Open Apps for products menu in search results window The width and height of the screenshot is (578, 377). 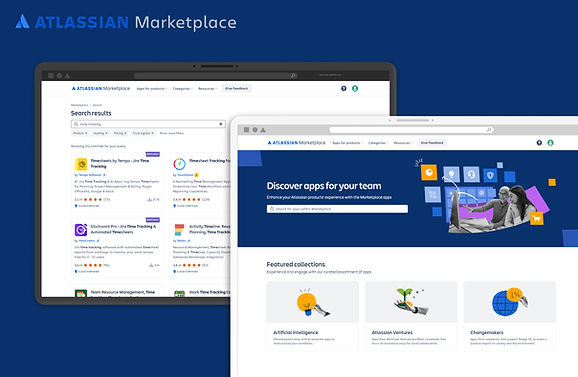point(152,89)
